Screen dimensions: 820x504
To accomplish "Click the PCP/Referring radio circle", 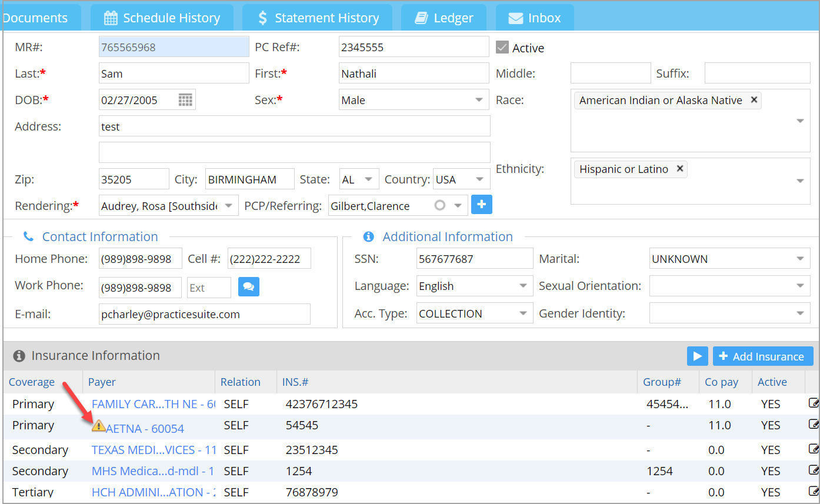I will (x=439, y=206).
